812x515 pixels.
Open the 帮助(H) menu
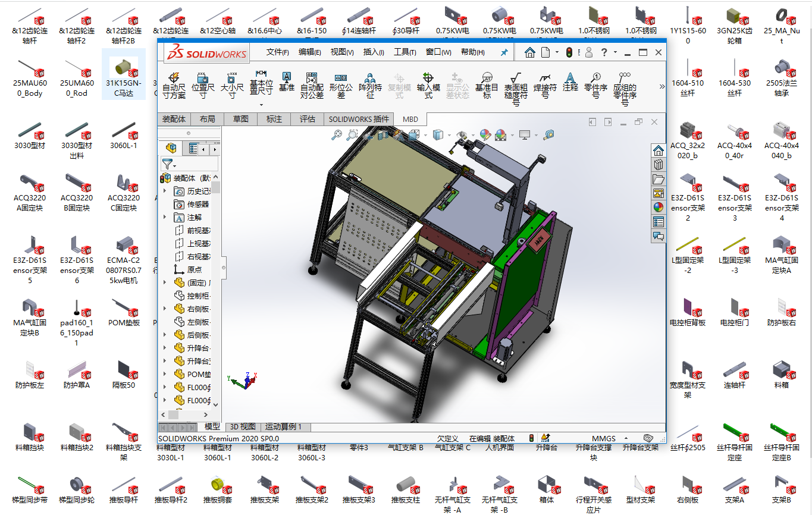[x=472, y=52]
